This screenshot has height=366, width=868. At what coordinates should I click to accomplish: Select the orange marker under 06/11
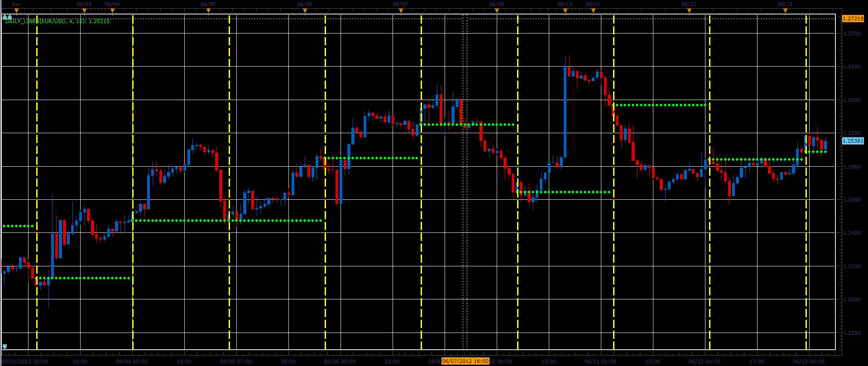593,11
